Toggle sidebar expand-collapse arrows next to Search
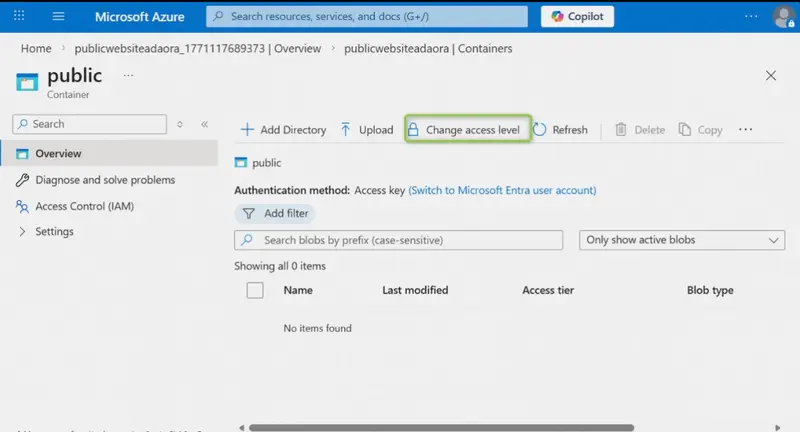Viewport: 800px width, 432px height. 180,124
